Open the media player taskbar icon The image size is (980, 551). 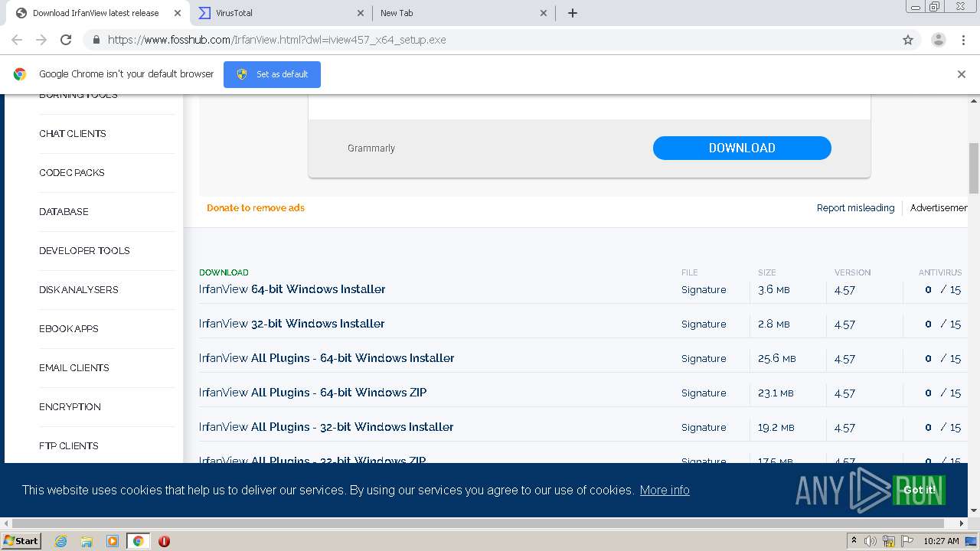[113, 541]
